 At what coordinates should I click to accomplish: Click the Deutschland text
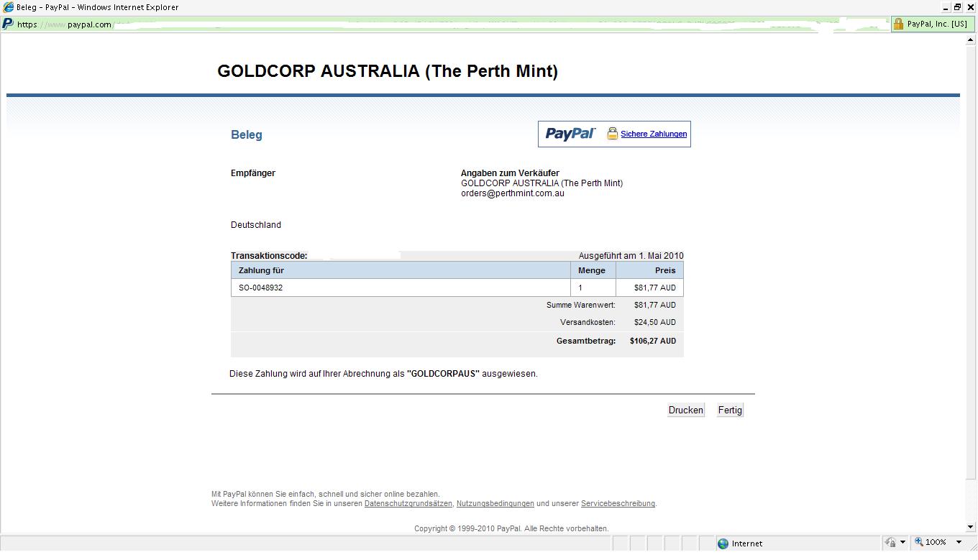256,225
